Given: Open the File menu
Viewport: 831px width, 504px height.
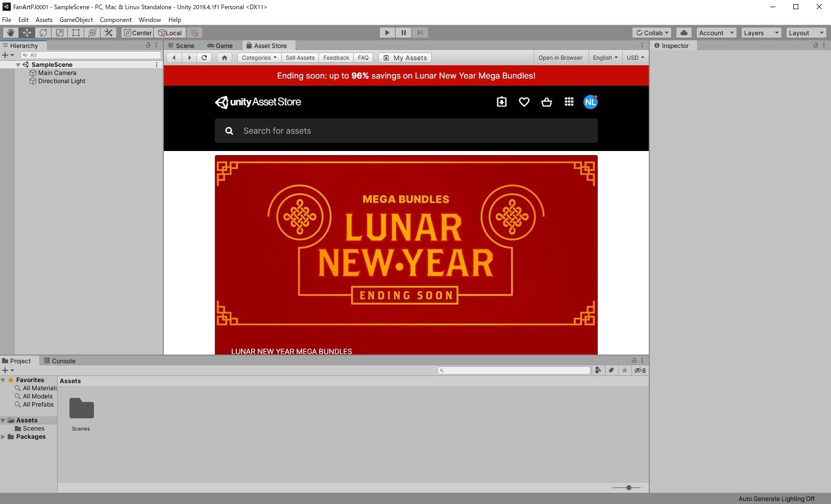Looking at the screenshot, I should click(x=7, y=20).
